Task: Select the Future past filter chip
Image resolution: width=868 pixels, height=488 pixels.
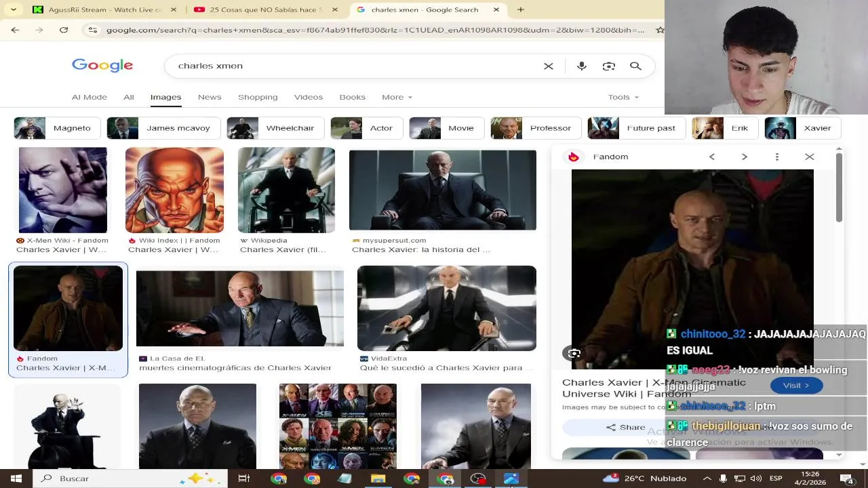Action: (x=636, y=128)
